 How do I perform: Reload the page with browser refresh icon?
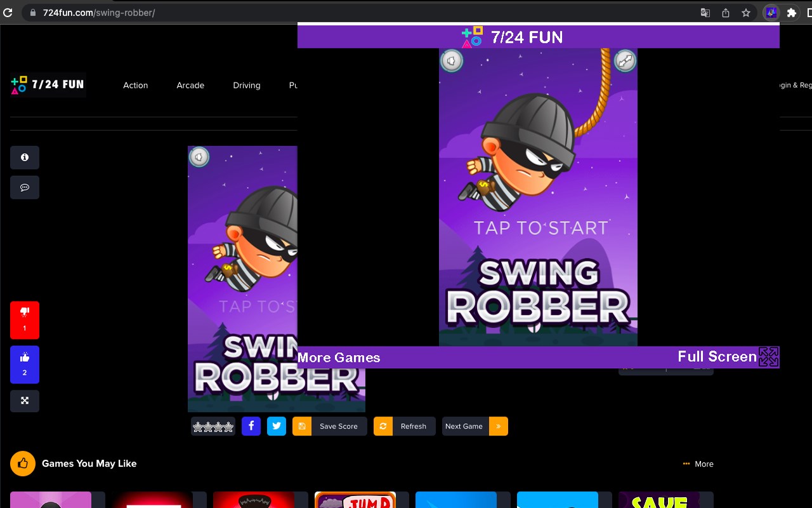[x=8, y=13]
